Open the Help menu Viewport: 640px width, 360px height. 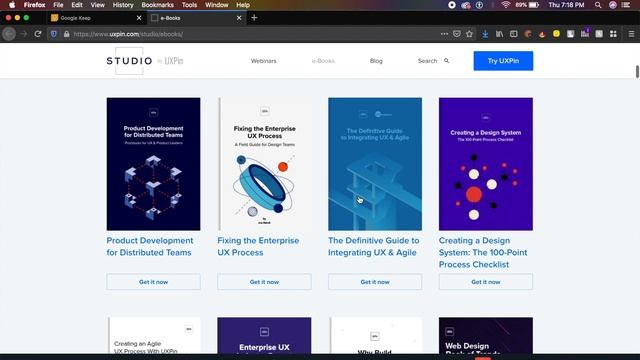(243, 5)
